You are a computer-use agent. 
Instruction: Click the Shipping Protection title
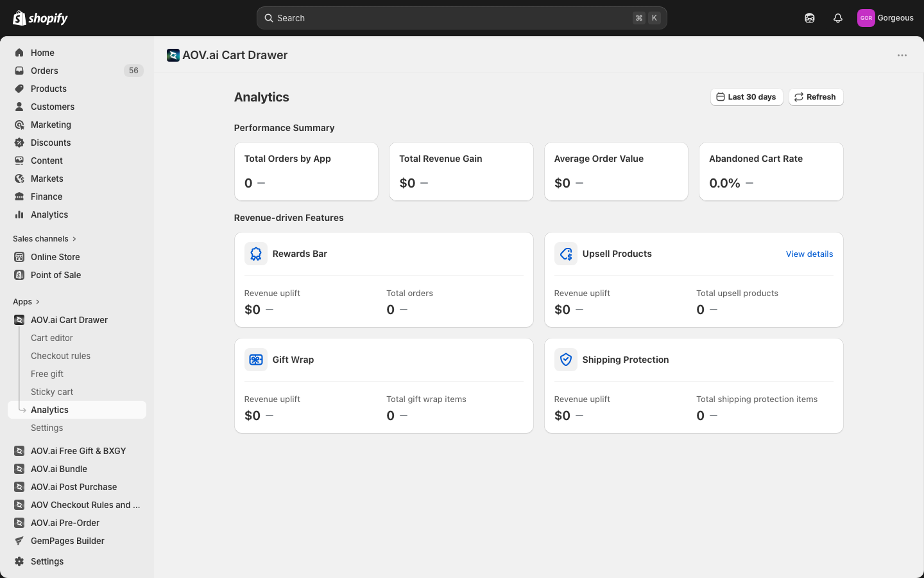tap(626, 360)
